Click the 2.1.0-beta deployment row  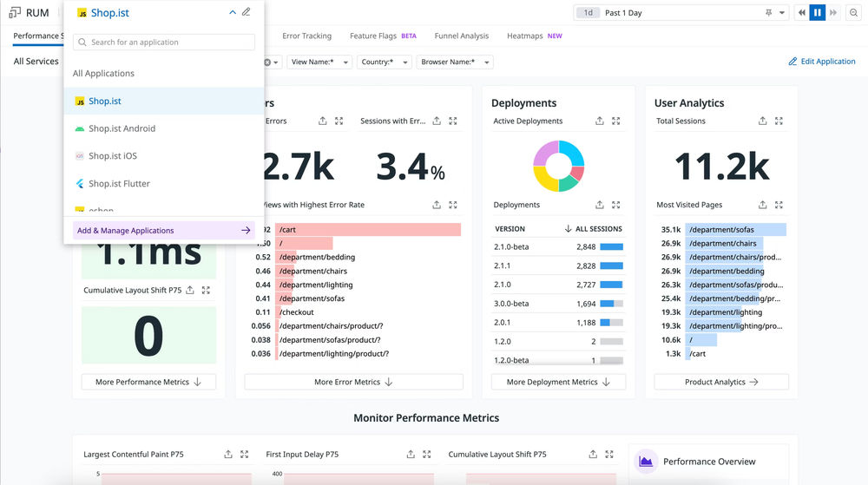click(558, 246)
